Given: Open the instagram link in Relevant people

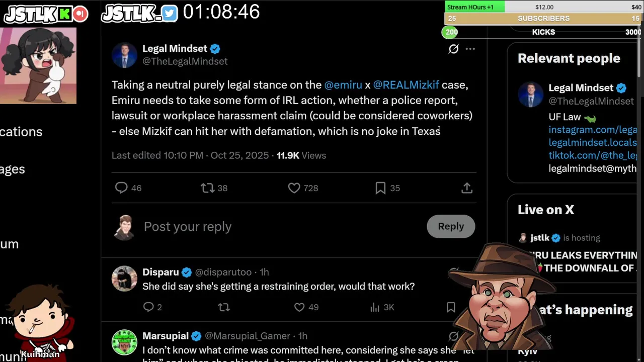Looking at the screenshot, I should pyautogui.click(x=593, y=130).
